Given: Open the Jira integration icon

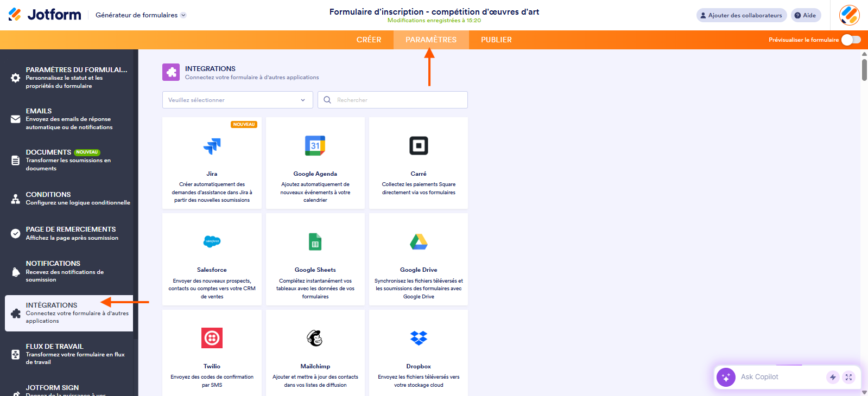Looking at the screenshot, I should (x=212, y=146).
